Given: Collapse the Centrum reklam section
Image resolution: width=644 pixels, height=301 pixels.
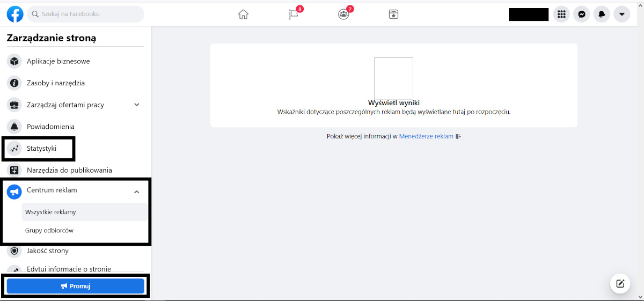Looking at the screenshot, I should click(x=137, y=192).
